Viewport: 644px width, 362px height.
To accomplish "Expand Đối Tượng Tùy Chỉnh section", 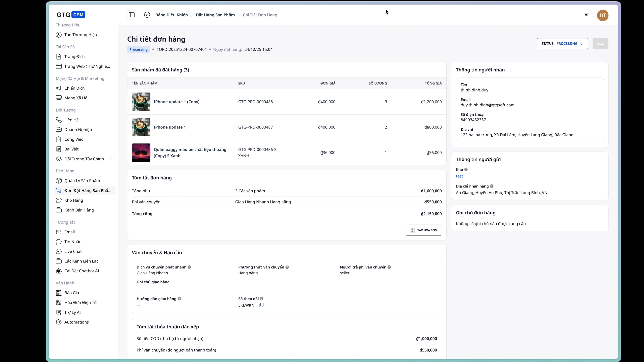I will tap(112, 158).
